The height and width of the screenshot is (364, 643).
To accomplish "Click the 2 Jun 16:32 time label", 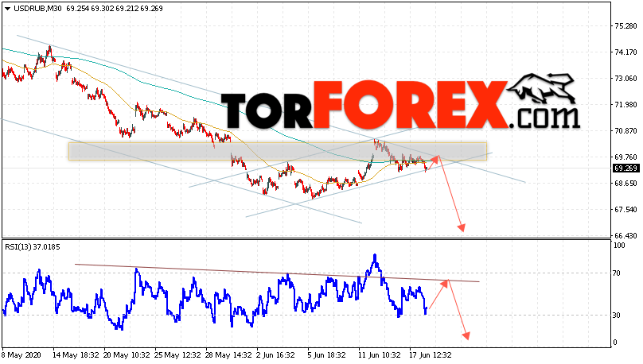I will tap(275, 355).
